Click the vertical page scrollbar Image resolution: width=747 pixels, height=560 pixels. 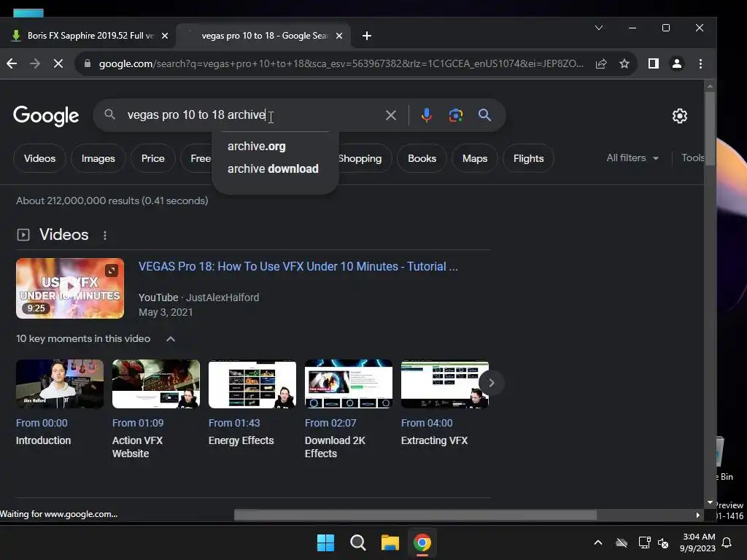point(710,128)
